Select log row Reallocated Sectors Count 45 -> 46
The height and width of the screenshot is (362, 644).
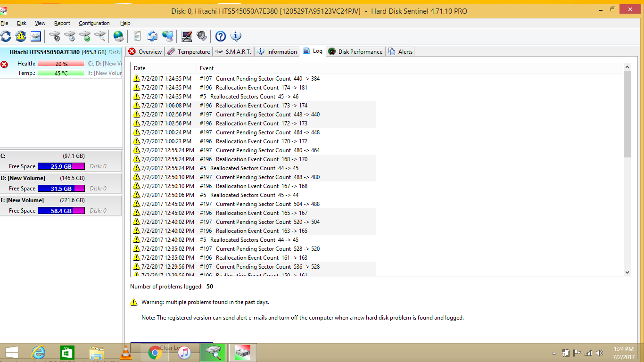tap(254, 97)
